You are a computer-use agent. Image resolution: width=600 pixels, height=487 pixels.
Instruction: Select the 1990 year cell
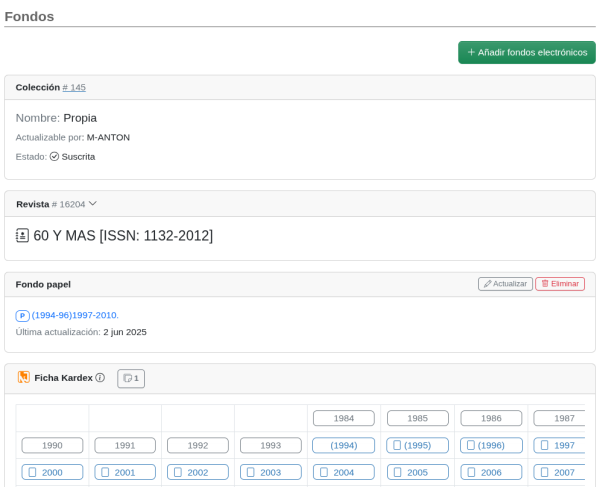click(52, 445)
